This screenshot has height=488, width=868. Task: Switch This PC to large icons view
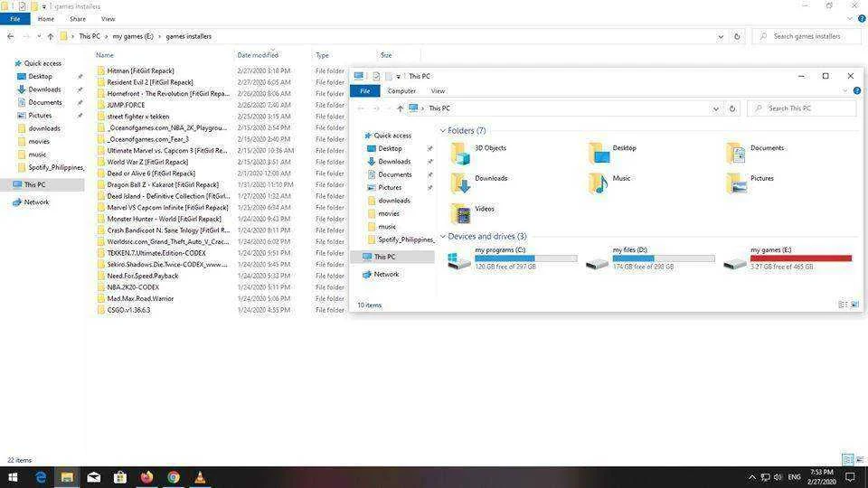[x=855, y=305]
